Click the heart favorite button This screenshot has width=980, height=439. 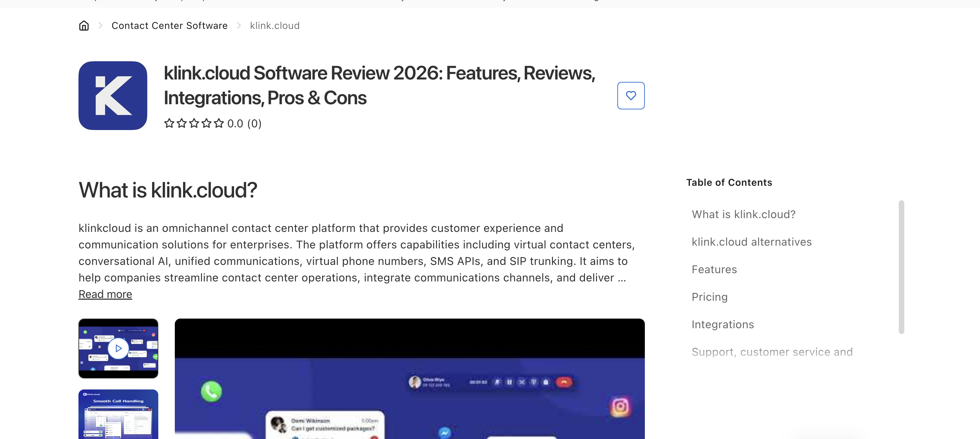tap(630, 96)
